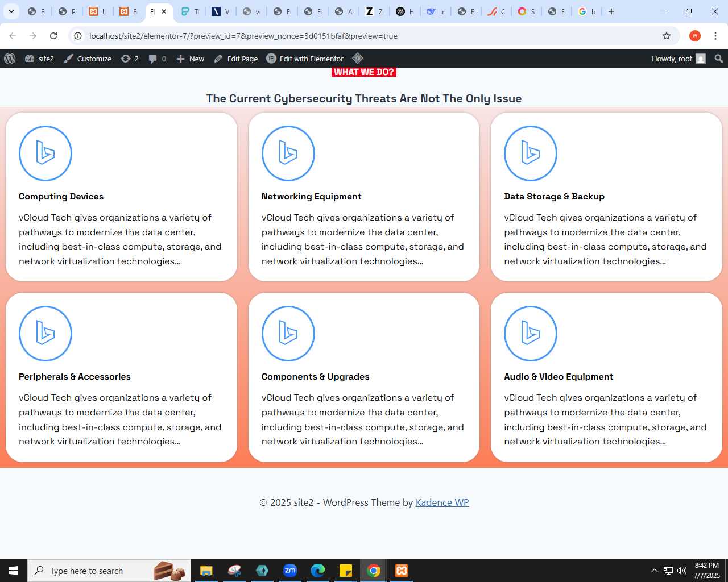Open the Kadence WP footer link
The height and width of the screenshot is (582, 728).
tap(442, 502)
